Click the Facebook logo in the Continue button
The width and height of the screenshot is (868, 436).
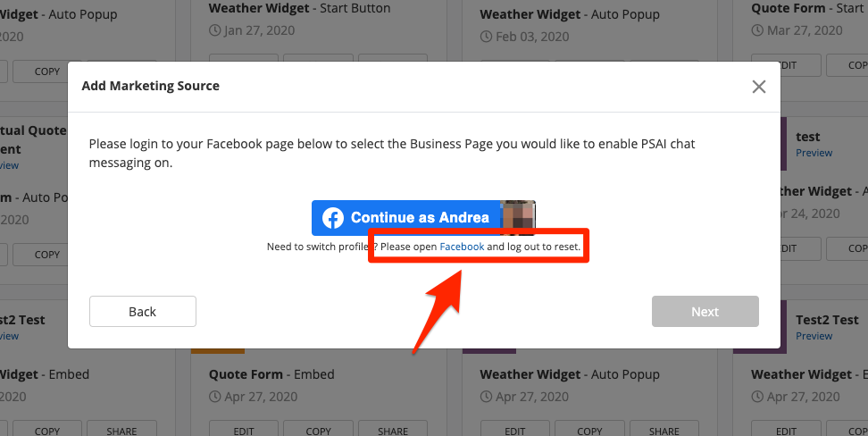[x=333, y=218]
